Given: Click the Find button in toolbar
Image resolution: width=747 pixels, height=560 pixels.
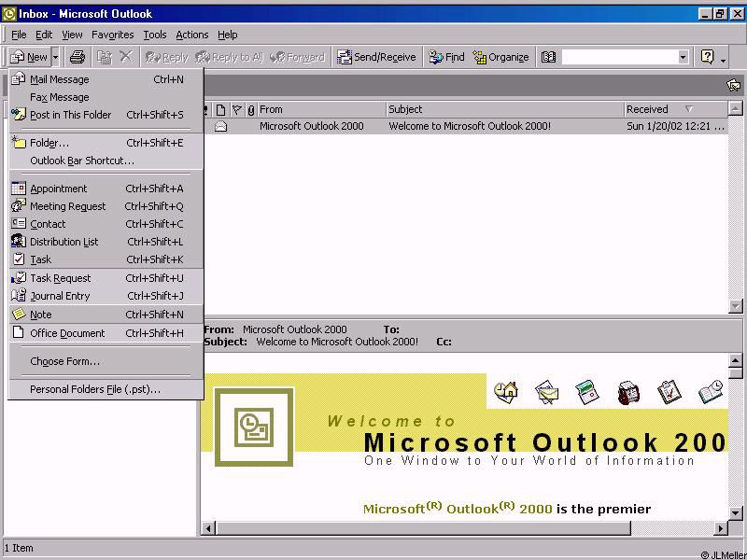Looking at the screenshot, I should pyautogui.click(x=446, y=57).
